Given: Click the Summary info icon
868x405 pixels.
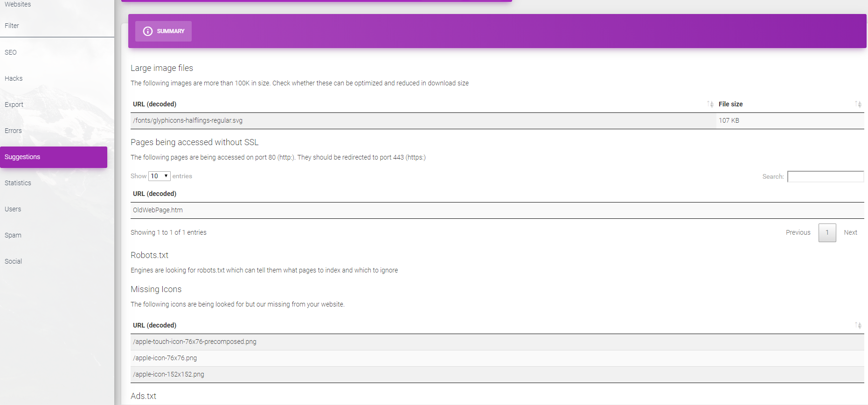Looking at the screenshot, I should (x=148, y=31).
